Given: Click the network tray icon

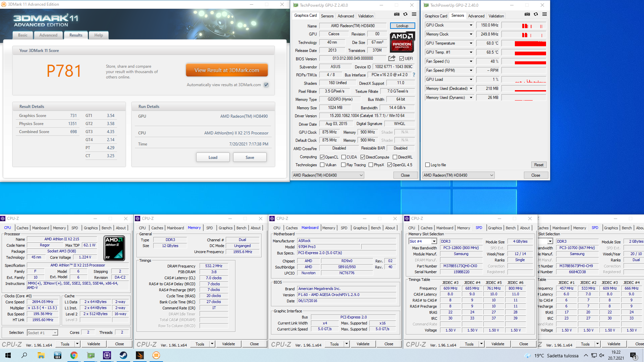Looking at the screenshot, I should (x=594, y=355).
